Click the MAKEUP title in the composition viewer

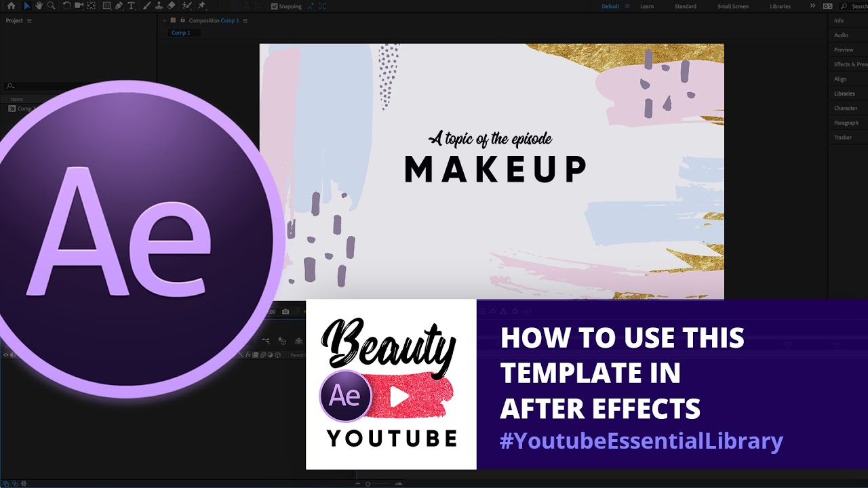click(x=496, y=169)
